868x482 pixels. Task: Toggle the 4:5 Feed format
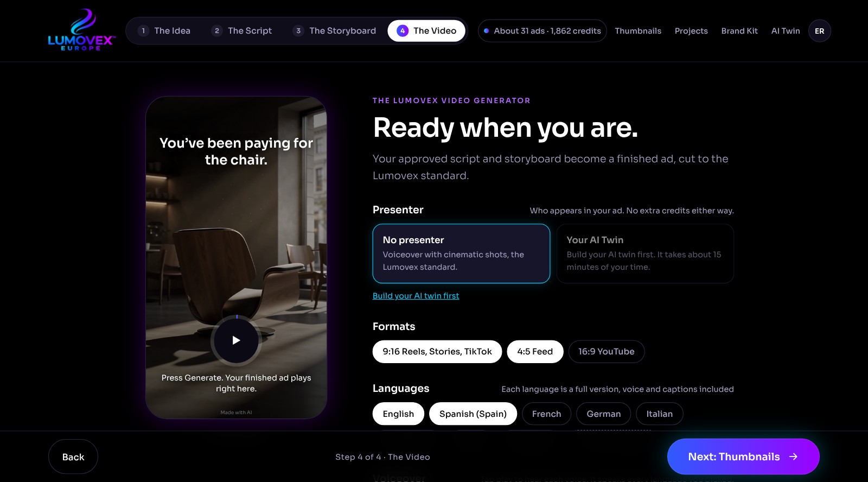535,352
